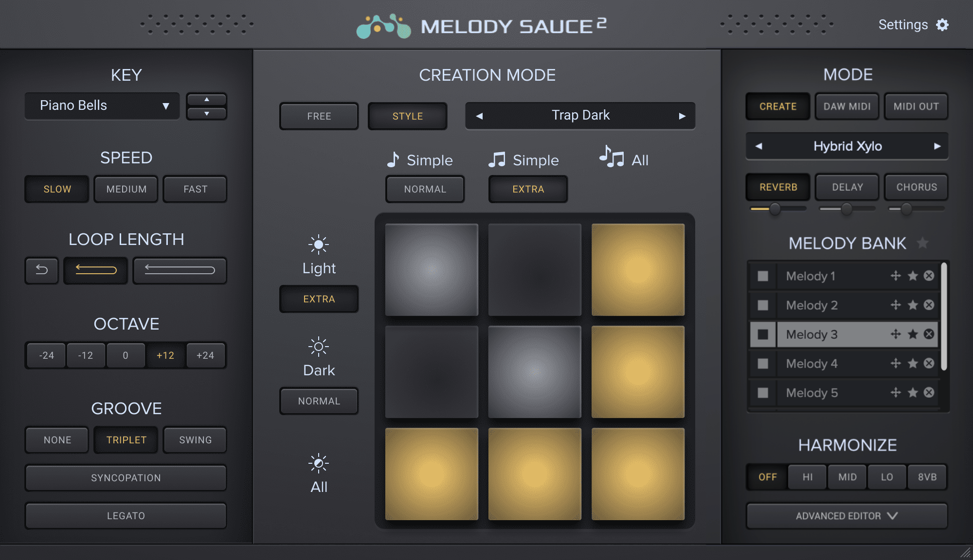Toggle LEGATO on
The image size is (973, 560).
pos(126,516)
